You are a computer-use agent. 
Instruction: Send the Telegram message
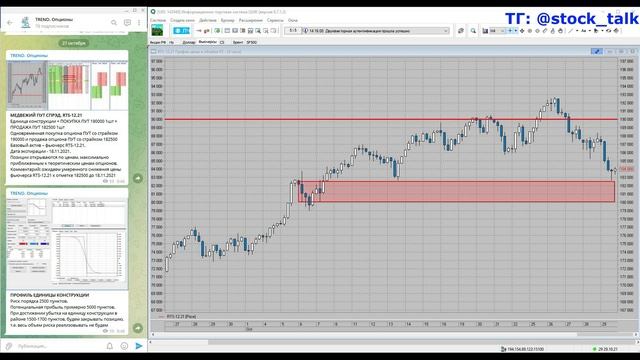click(x=139, y=346)
